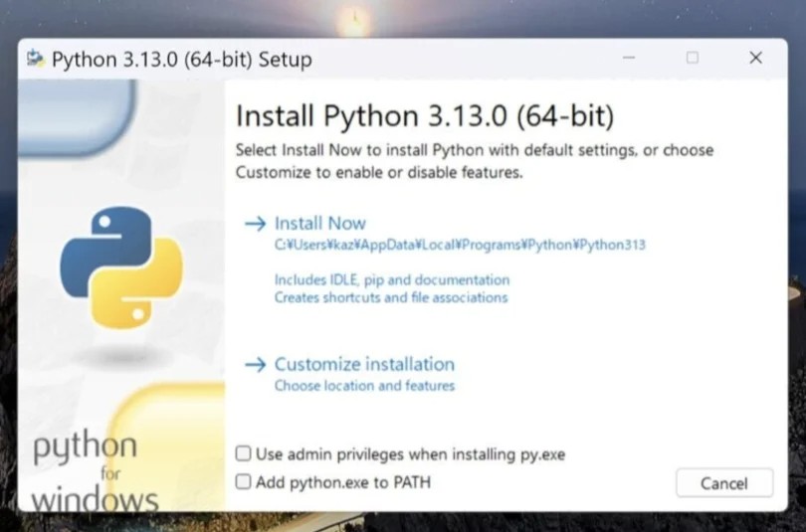The height and width of the screenshot is (532, 806).
Task: Click 'Includes IDLE, pip and documentation' text
Action: point(392,279)
